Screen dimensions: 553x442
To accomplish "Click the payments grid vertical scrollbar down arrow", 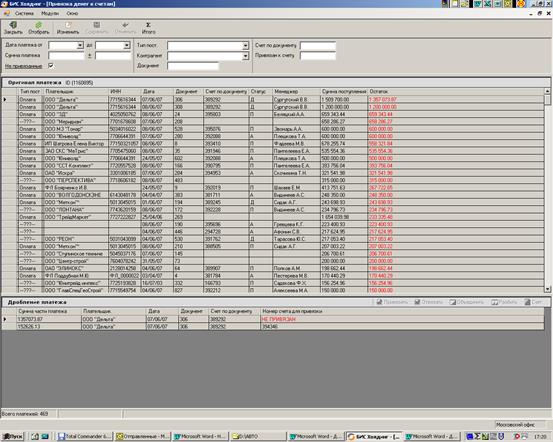I will (547, 289).
